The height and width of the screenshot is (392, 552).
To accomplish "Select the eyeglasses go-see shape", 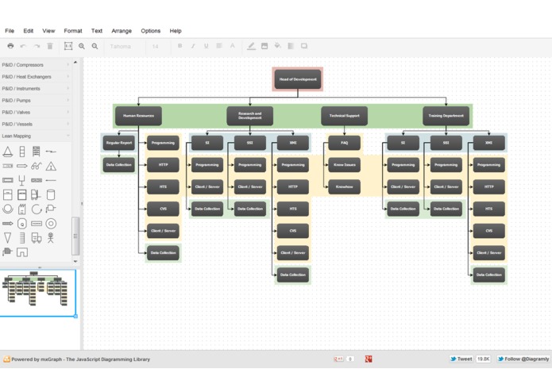I will point(37,166).
